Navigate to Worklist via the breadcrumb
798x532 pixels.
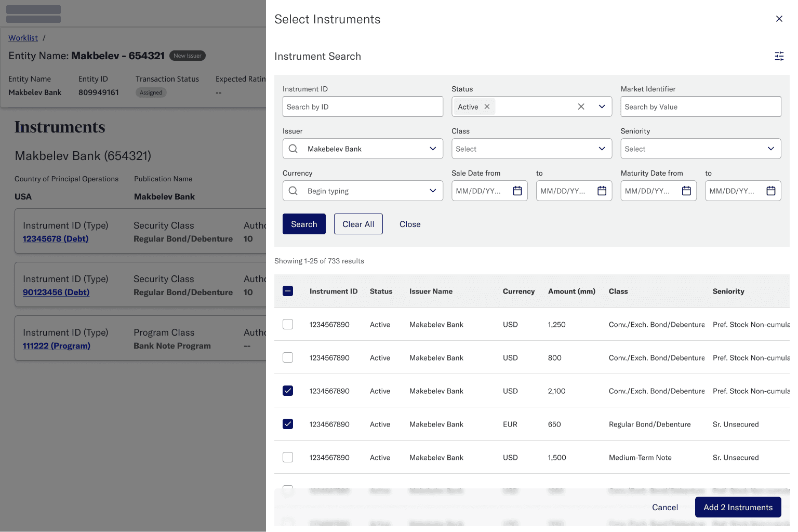point(23,37)
